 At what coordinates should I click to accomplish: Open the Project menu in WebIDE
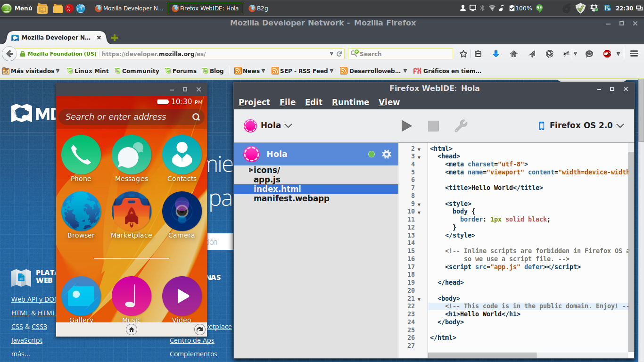[254, 102]
